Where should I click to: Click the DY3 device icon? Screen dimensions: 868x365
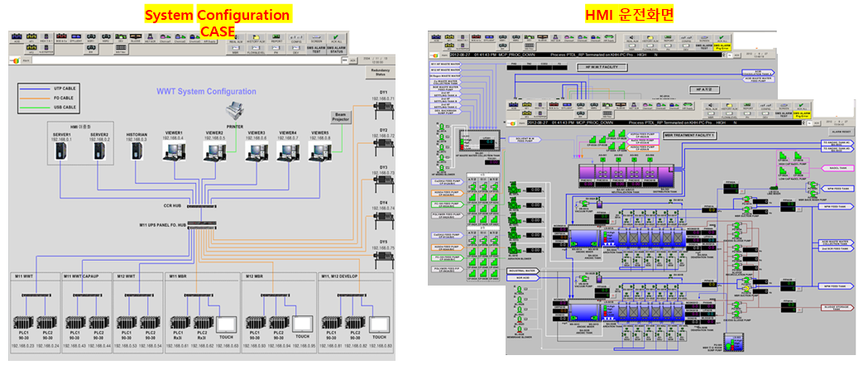pos(382,182)
